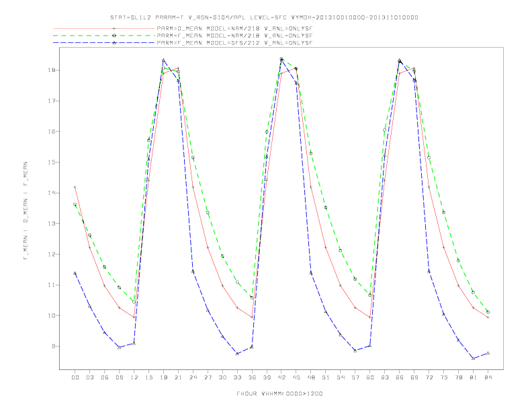Click y-axis tick label 14
Viewport: 532px width, 411px height.
tap(52, 193)
